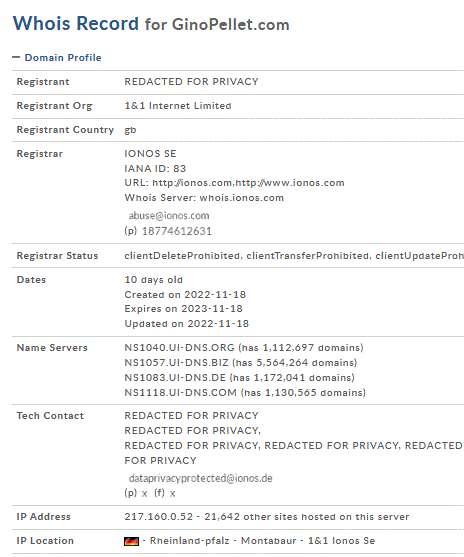Click the clientDeleteProhibited status text
This screenshot has height=557, width=464.
[182, 256]
